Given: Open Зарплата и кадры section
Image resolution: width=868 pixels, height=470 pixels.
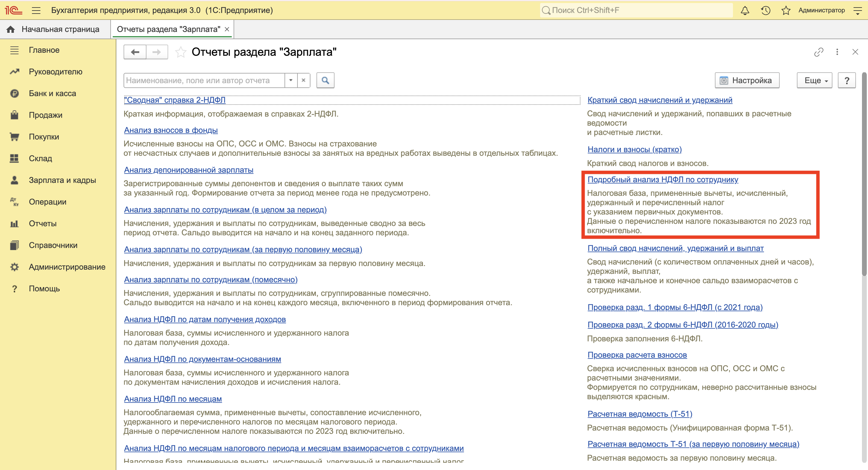Looking at the screenshot, I should [62, 180].
